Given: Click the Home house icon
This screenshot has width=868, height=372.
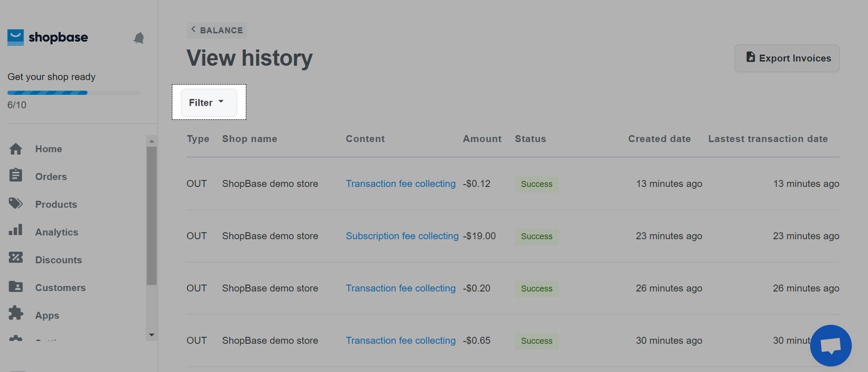Looking at the screenshot, I should click(16, 149).
